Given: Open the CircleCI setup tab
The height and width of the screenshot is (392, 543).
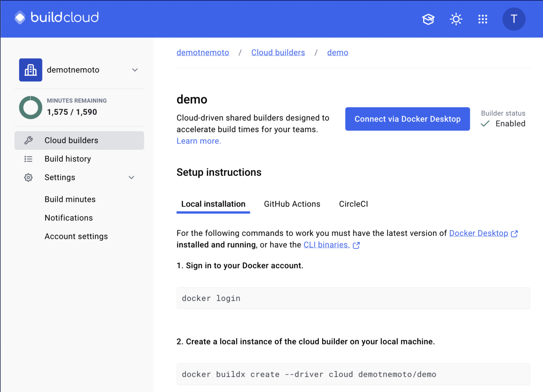Looking at the screenshot, I should coord(353,204).
